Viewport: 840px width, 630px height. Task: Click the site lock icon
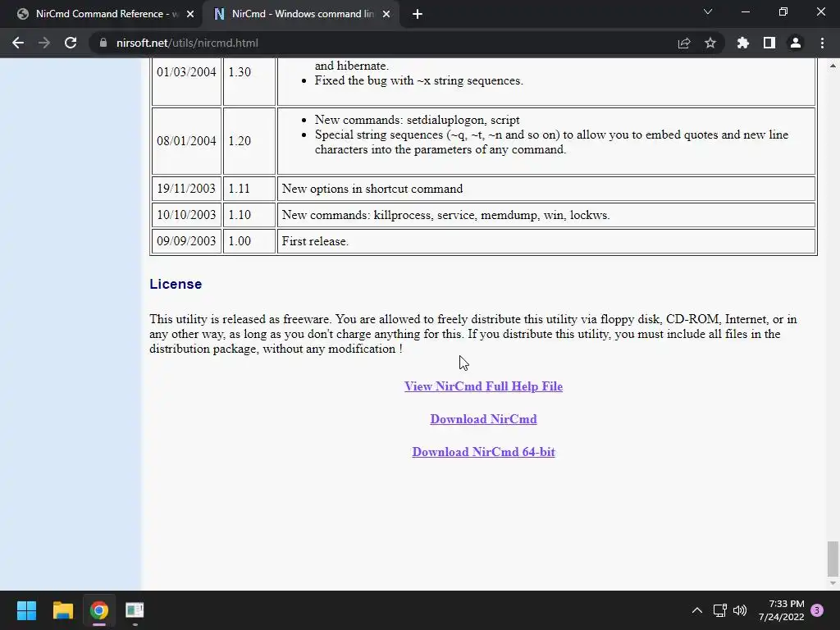[103, 43]
